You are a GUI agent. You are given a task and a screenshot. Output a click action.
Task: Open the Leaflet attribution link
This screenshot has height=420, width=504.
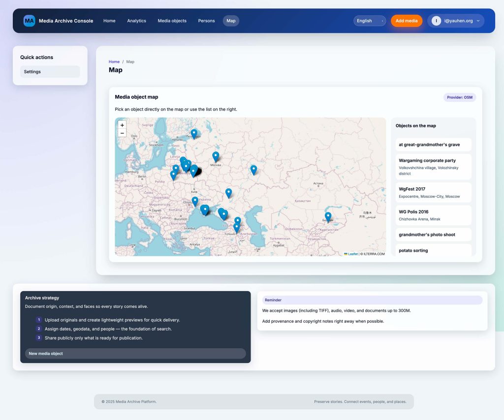click(x=353, y=254)
